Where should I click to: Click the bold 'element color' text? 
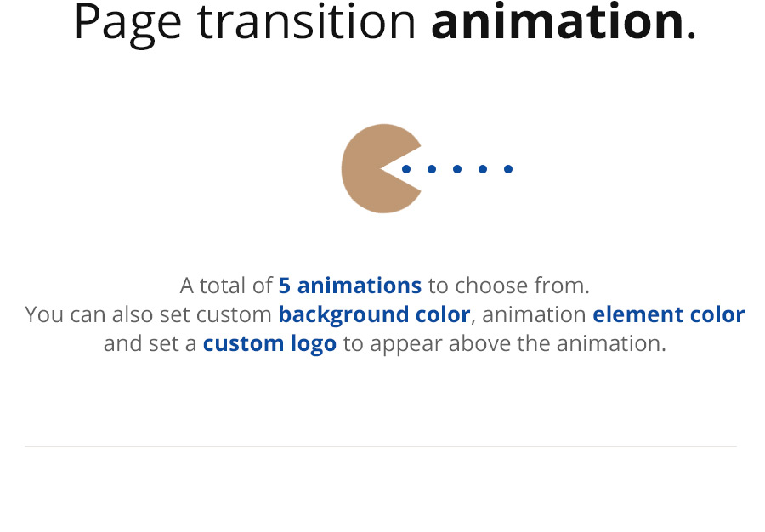[668, 314]
